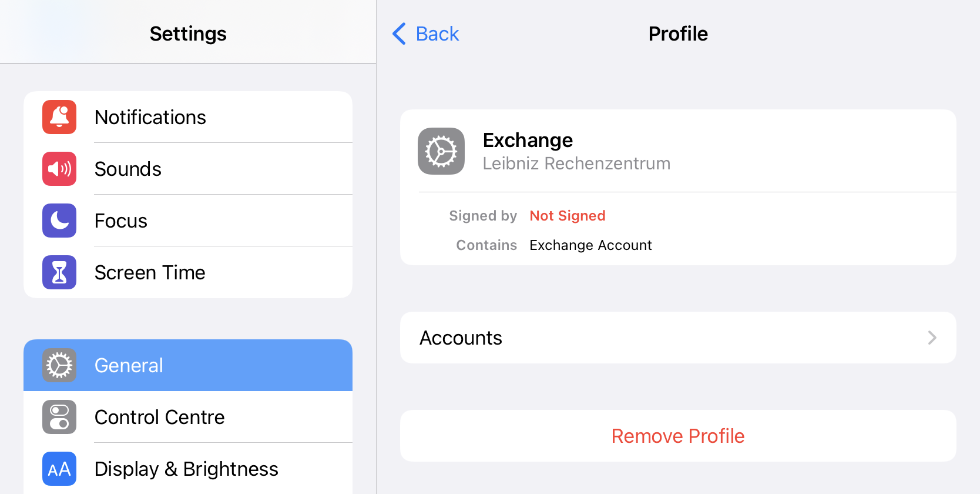Click the red Not Signed status
Screen dimensions: 980x494
[x=568, y=216]
